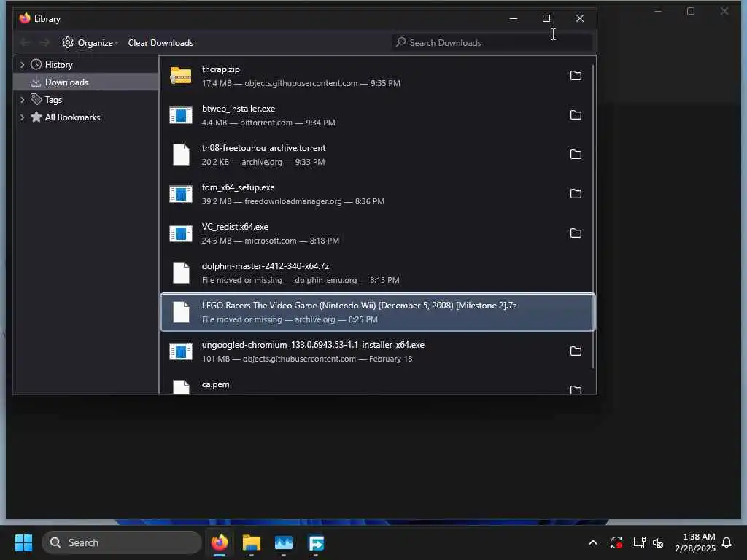Image resolution: width=747 pixels, height=560 pixels.
Task: Maximize the Library window
Action: [546, 18]
